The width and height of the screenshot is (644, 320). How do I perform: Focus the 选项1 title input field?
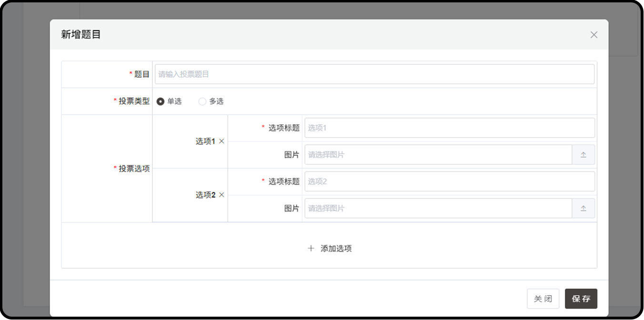coord(450,128)
